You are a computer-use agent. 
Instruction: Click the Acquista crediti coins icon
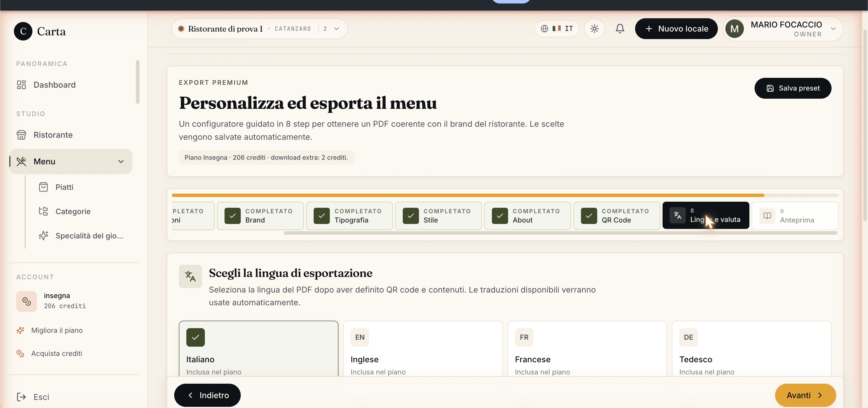click(20, 353)
